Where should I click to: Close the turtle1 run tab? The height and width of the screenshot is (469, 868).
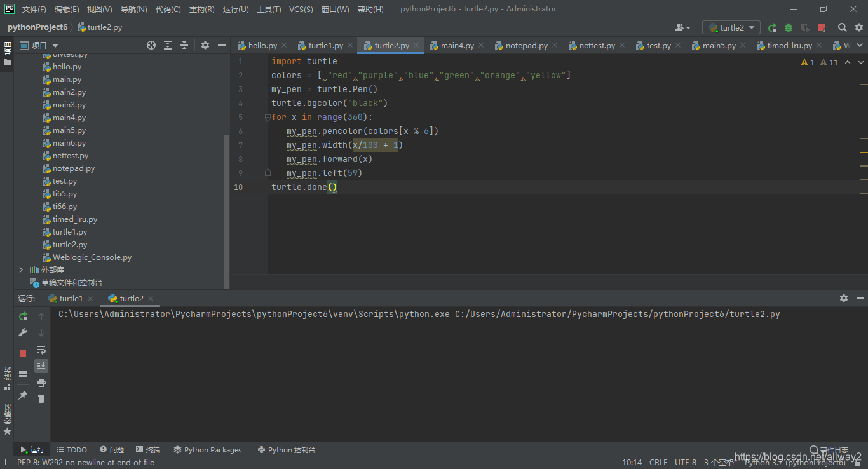pyautogui.click(x=90, y=298)
